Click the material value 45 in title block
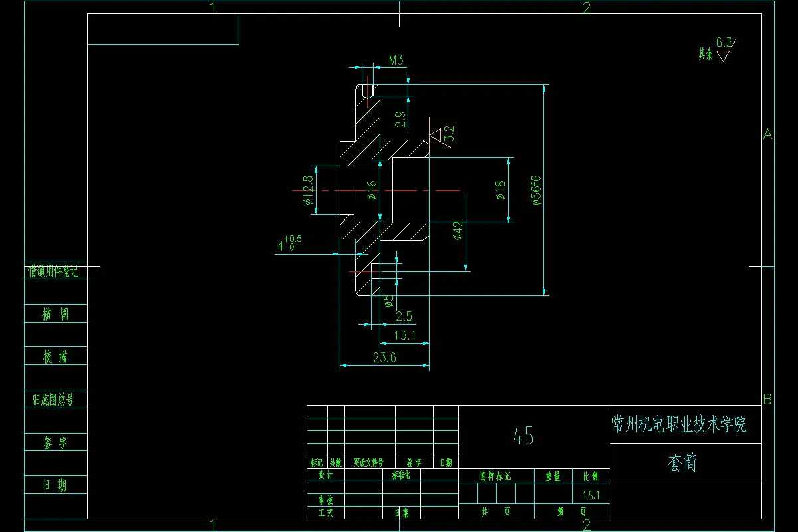This screenshot has height=532, width=798. click(x=523, y=436)
